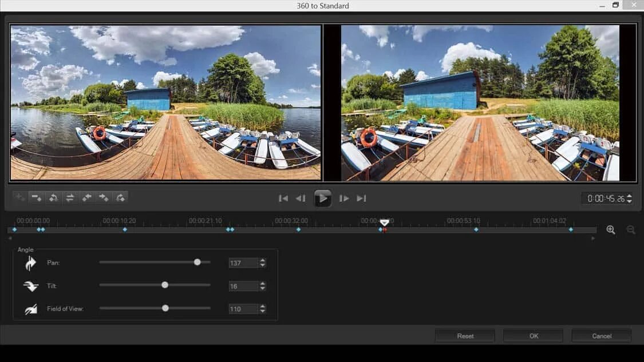Decrease the Pan value with the down arrow
Viewport: 644px width, 362px height.
[263, 265]
